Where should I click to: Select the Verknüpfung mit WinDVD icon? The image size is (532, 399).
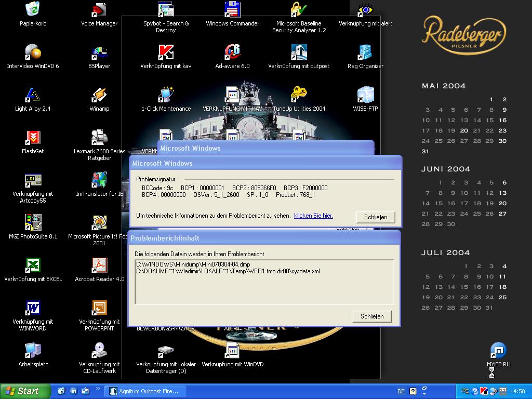pyautogui.click(x=232, y=355)
